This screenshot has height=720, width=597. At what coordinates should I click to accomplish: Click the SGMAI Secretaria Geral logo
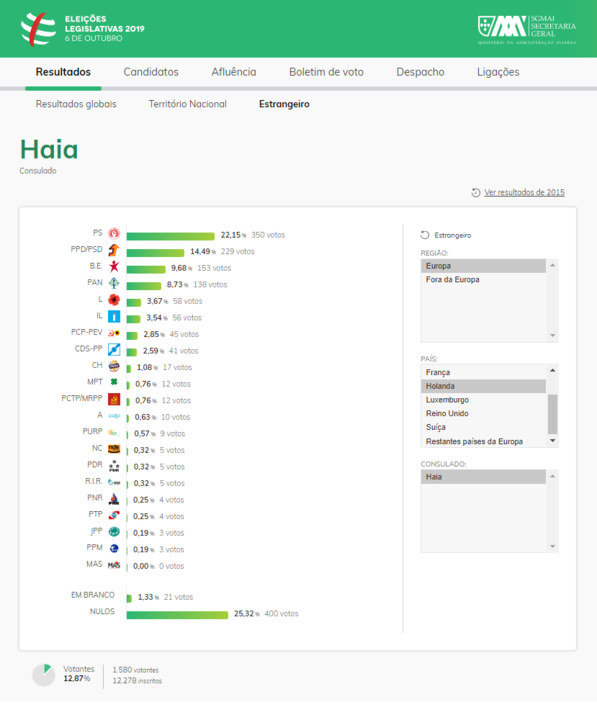(527, 29)
